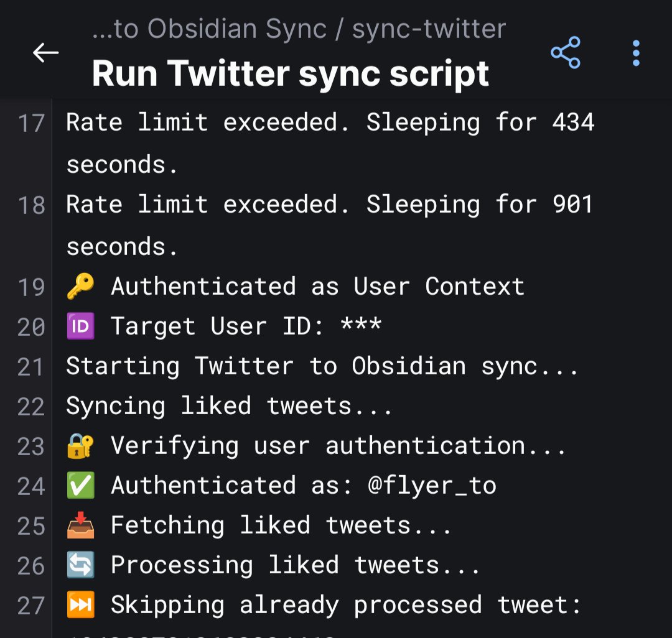Image resolution: width=672 pixels, height=638 pixels.
Task: Tap the share icon
Action: pyautogui.click(x=566, y=53)
